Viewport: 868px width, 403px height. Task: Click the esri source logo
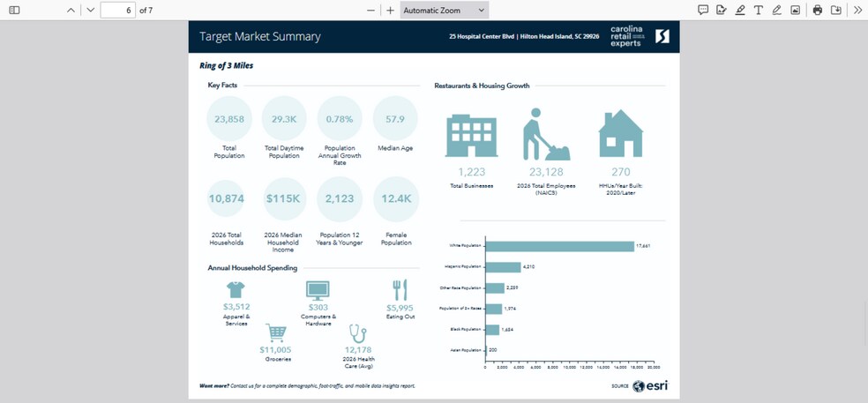650,386
